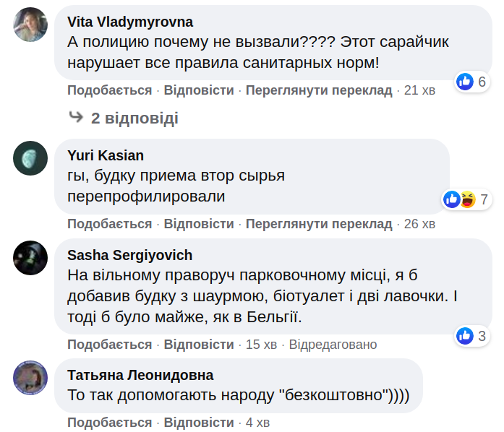Image resolution: width=504 pixels, height=432 pixels.
Task: Reply to Vita Vladymyrovna's comment
Action: 199,90
